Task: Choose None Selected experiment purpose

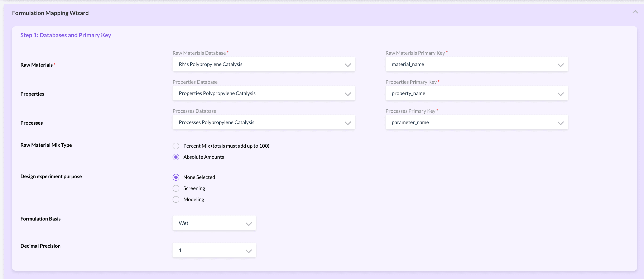Action: 176,177
